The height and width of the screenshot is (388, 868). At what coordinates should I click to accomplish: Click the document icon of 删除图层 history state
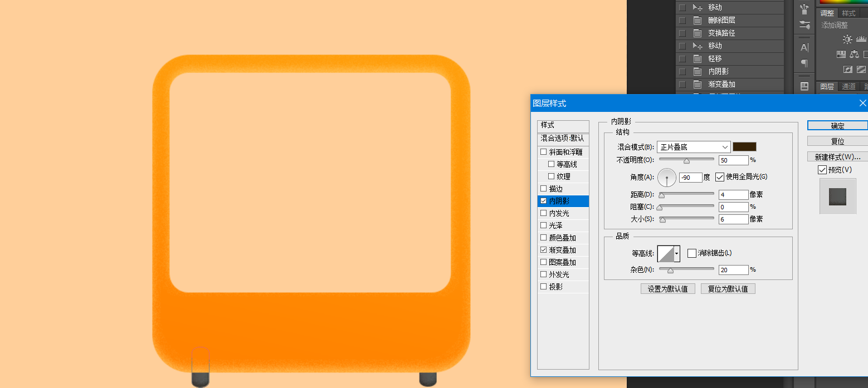697,20
